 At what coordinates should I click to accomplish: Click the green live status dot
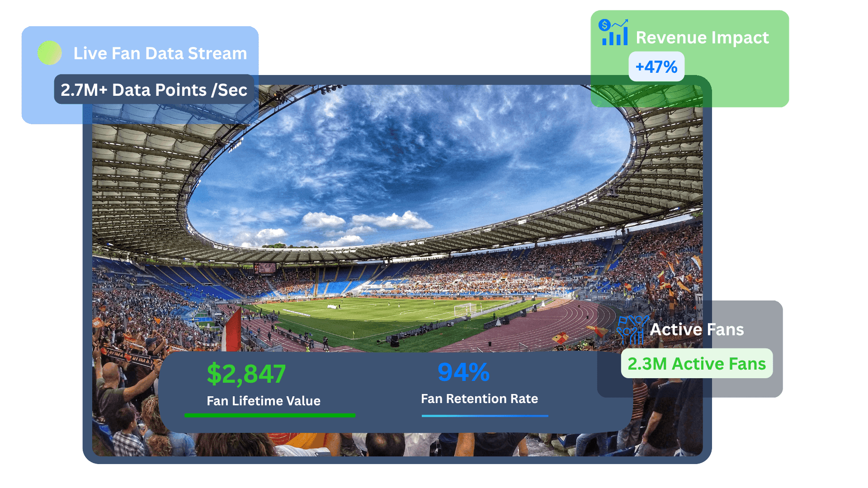[50, 53]
